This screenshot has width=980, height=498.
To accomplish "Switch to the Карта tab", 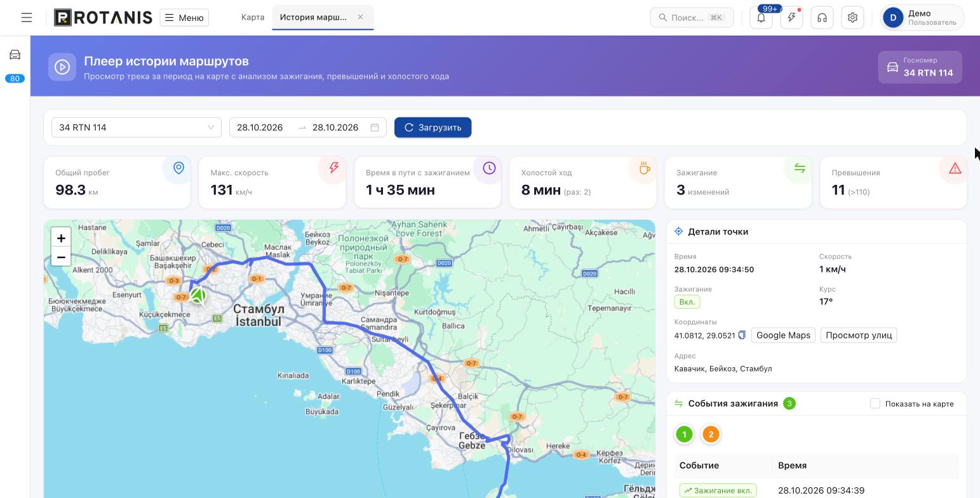I will point(253,17).
